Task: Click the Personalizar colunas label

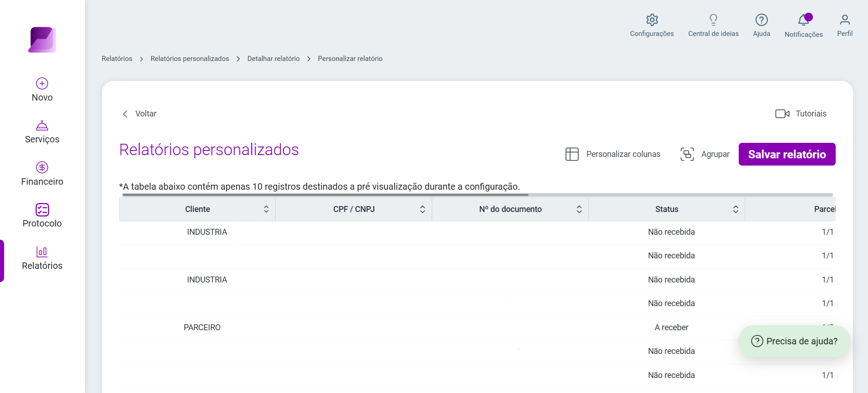Action: click(623, 154)
